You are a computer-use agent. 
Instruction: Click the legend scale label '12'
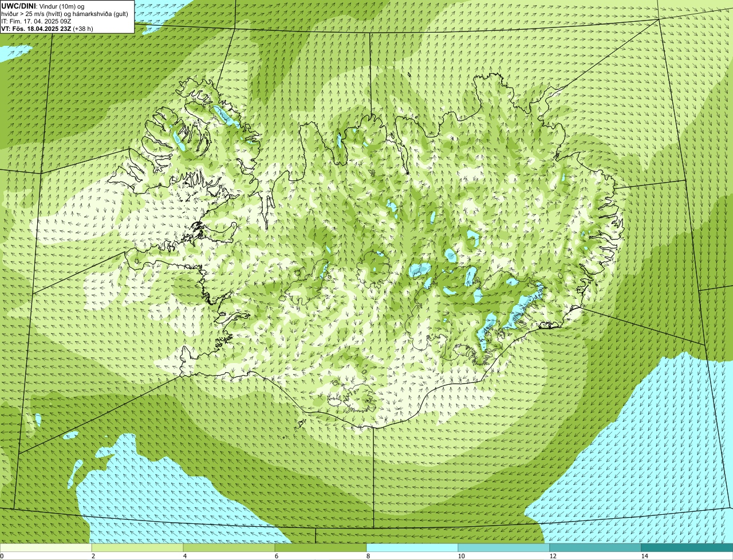553,556
